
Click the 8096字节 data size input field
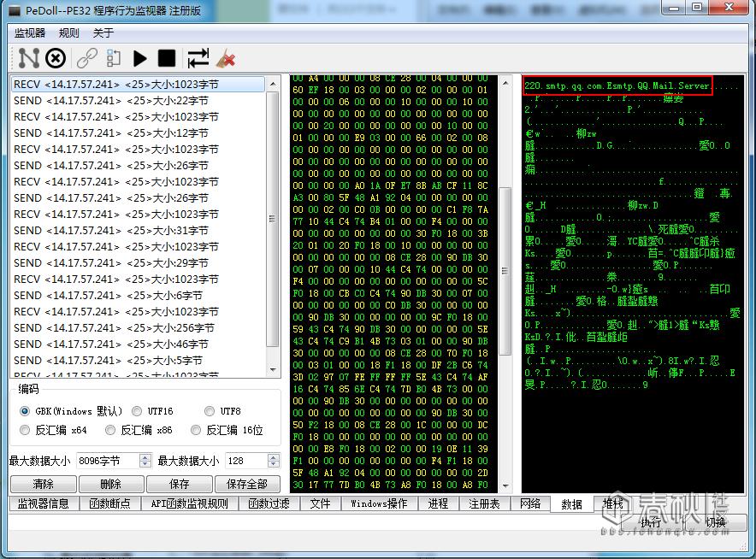point(109,461)
